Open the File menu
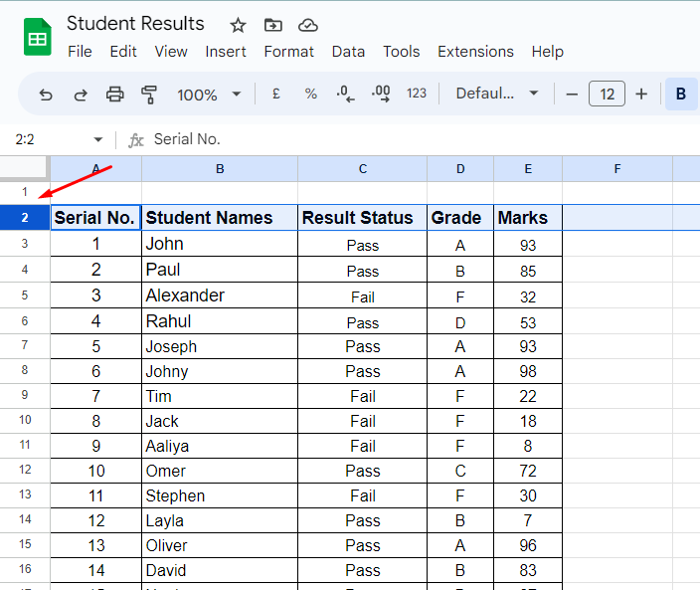 click(80, 52)
